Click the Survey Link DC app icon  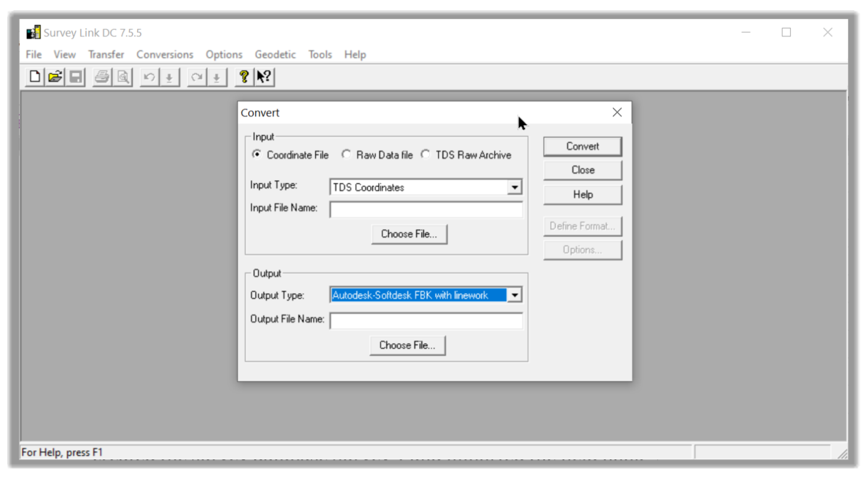[34, 32]
